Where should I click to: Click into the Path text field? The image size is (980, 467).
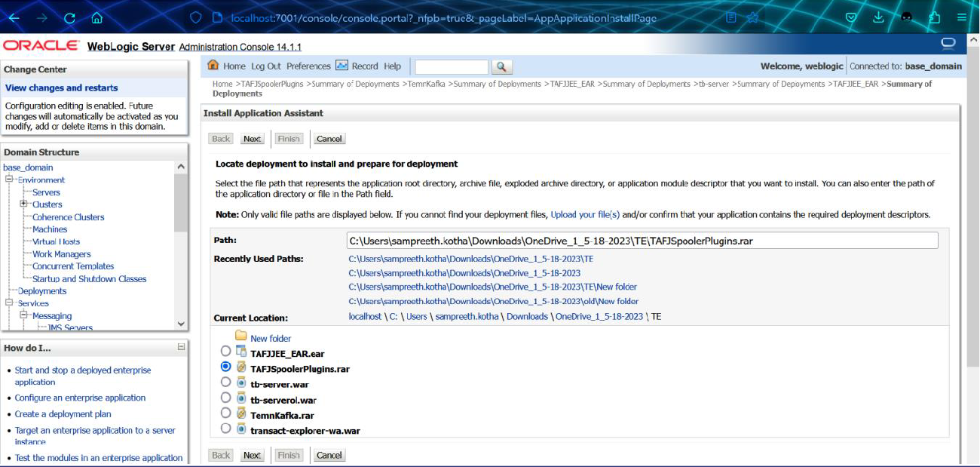tap(642, 241)
